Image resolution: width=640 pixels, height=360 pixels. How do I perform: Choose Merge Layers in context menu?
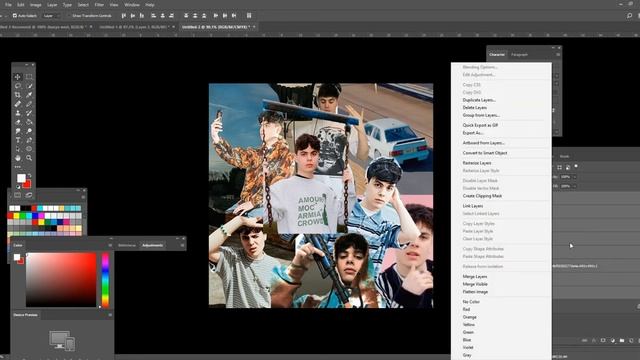475,277
